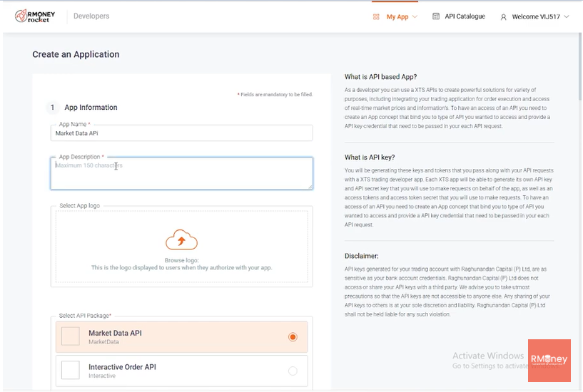Click the Interactive Order API package thumbnail
The width and height of the screenshot is (583, 392).
(71, 371)
